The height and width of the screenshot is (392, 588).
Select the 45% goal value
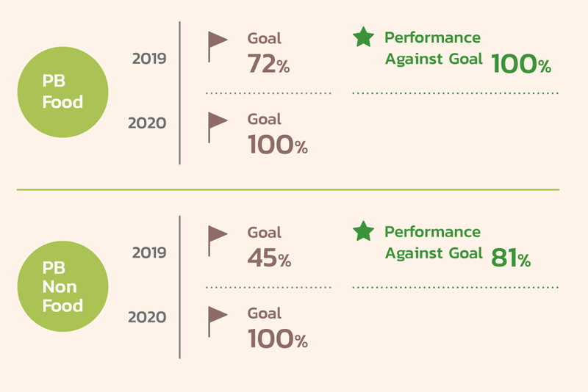(269, 258)
